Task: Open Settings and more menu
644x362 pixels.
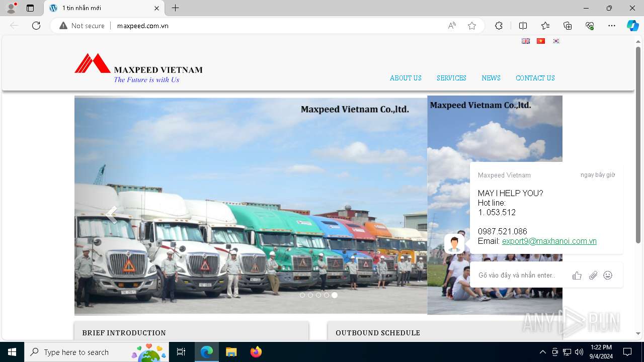Action: click(612, 26)
